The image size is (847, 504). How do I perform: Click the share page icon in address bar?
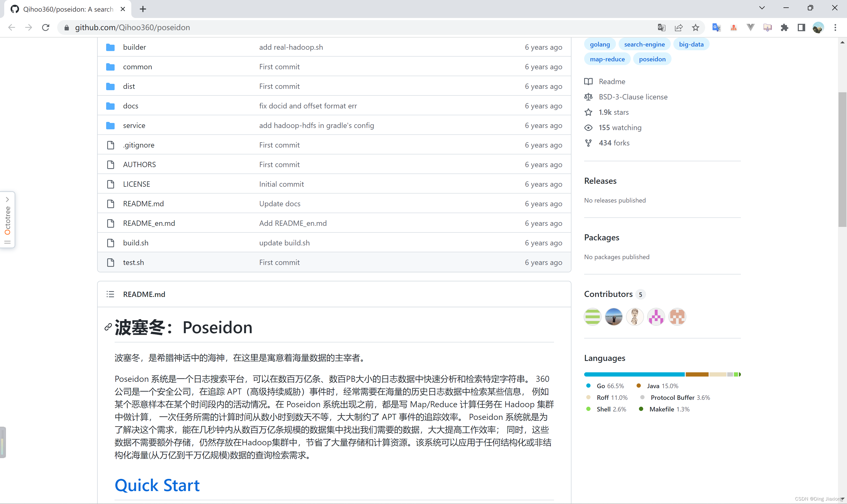click(x=678, y=28)
